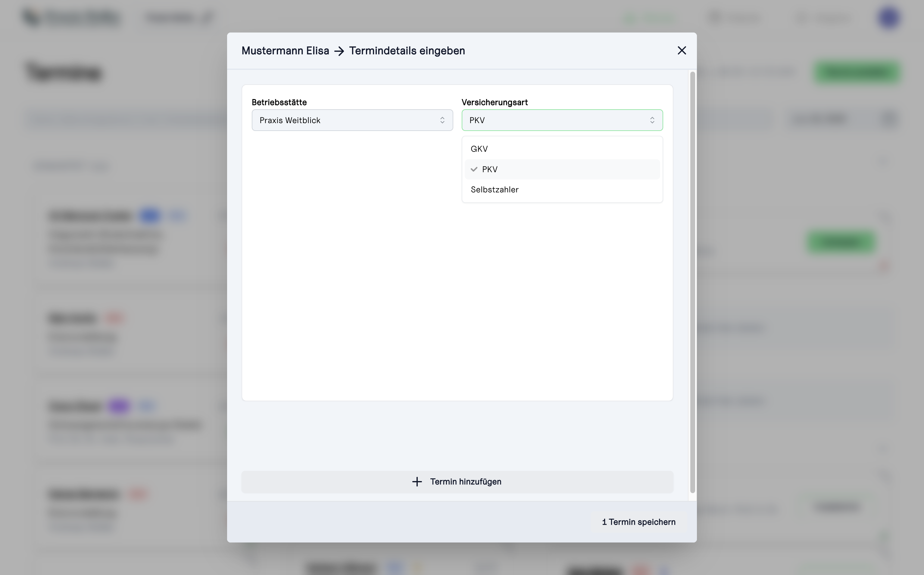Open the Betriebsstätte dropdown
This screenshot has height=575, width=924.
point(352,120)
